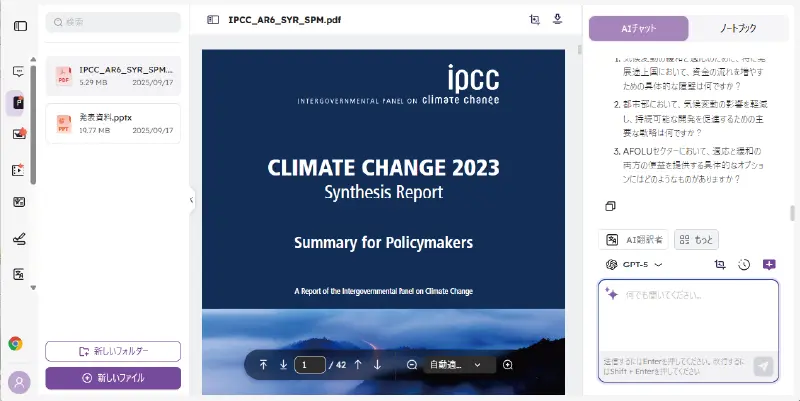Click the crop screenshot icon in document header
800x401 pixels.
pos(535,20)
